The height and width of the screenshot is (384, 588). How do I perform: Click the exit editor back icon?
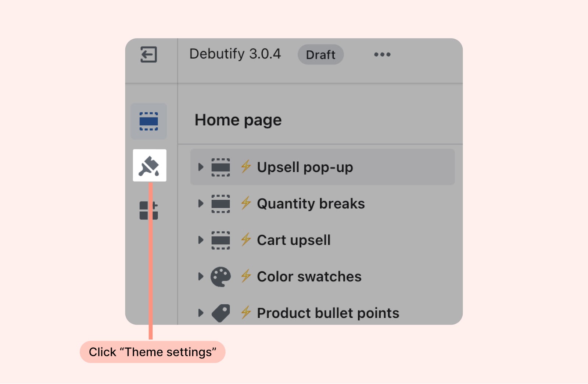pyautogui.click(x=148, y=54)
